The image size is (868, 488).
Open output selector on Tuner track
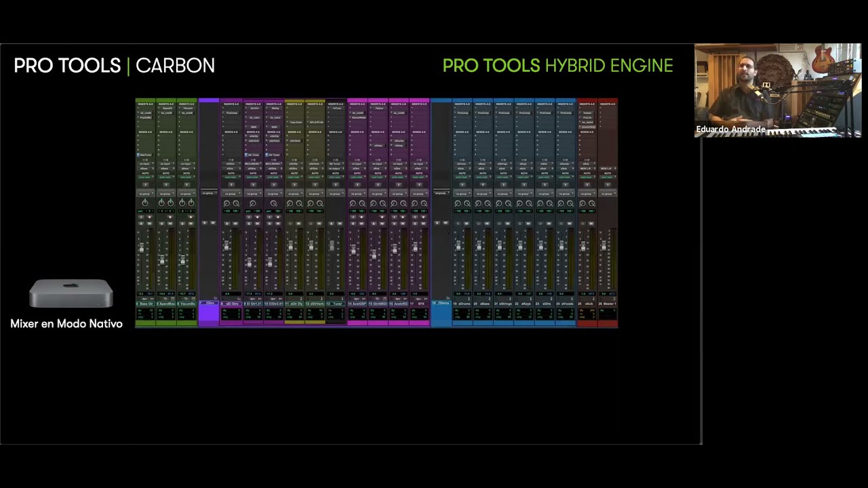click(336, 168)
